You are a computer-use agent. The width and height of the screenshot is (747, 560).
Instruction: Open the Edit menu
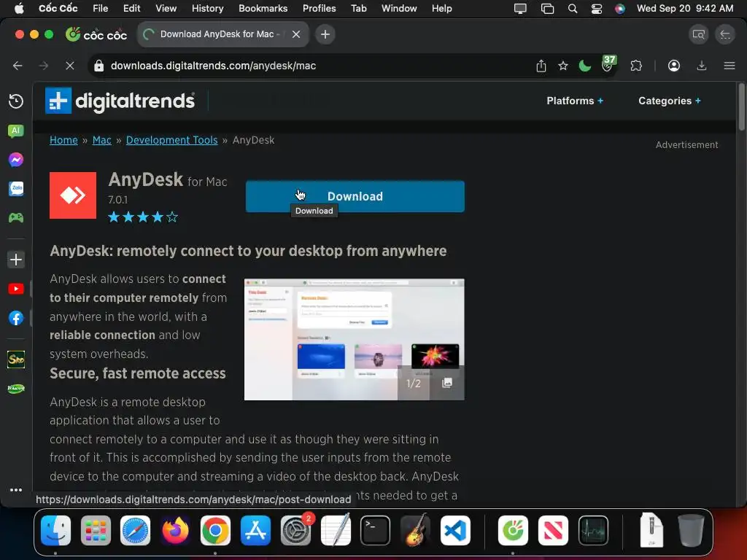[131, 8]
